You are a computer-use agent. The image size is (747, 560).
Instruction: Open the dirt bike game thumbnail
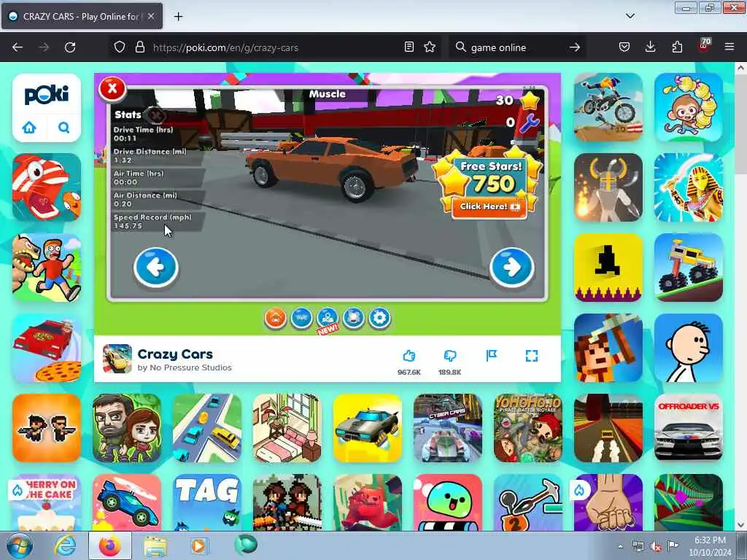pyautogui.click(x=608, y=107)
